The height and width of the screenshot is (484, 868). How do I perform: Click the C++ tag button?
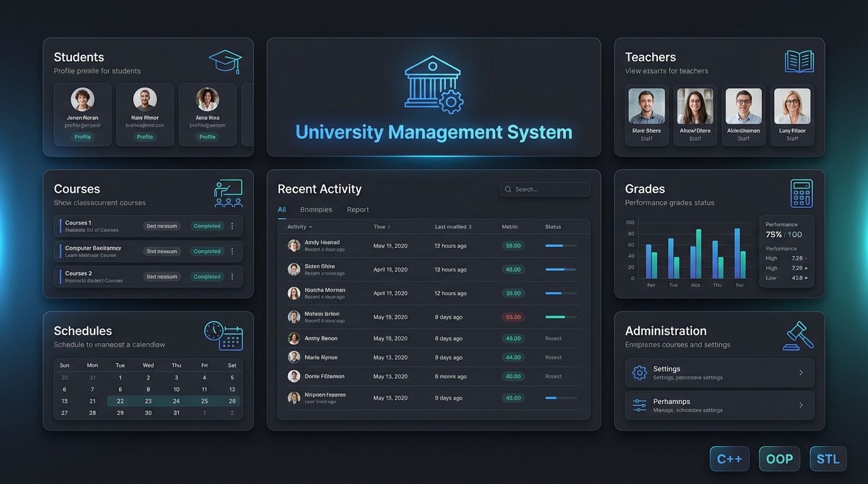click(x=729, y=459)
